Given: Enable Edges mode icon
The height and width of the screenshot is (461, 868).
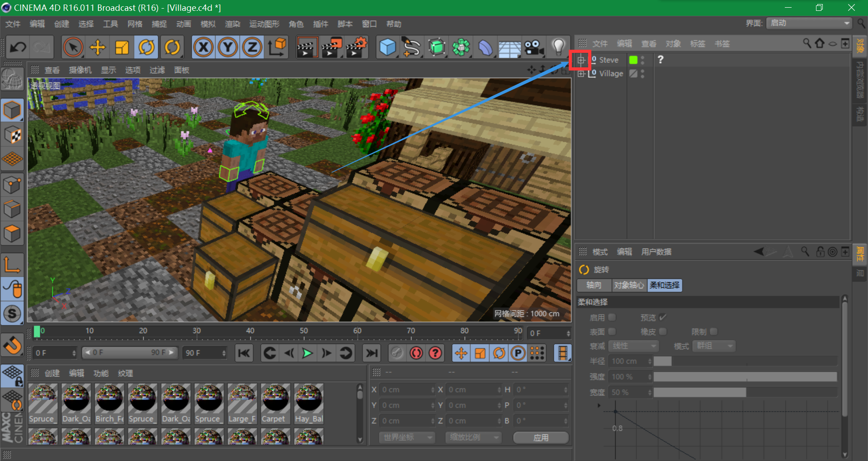Looking at the screenshot, I should pyautogui.click(x=12, y=209).
